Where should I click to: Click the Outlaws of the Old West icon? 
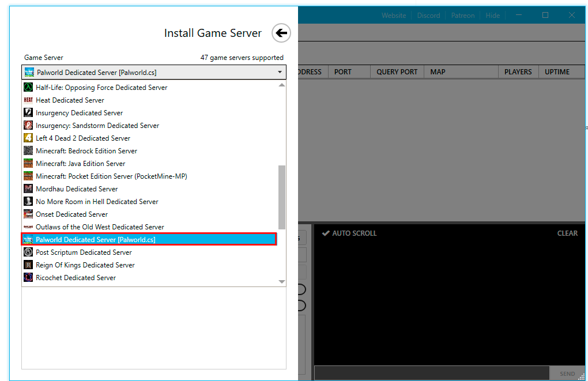click(28, 227)
